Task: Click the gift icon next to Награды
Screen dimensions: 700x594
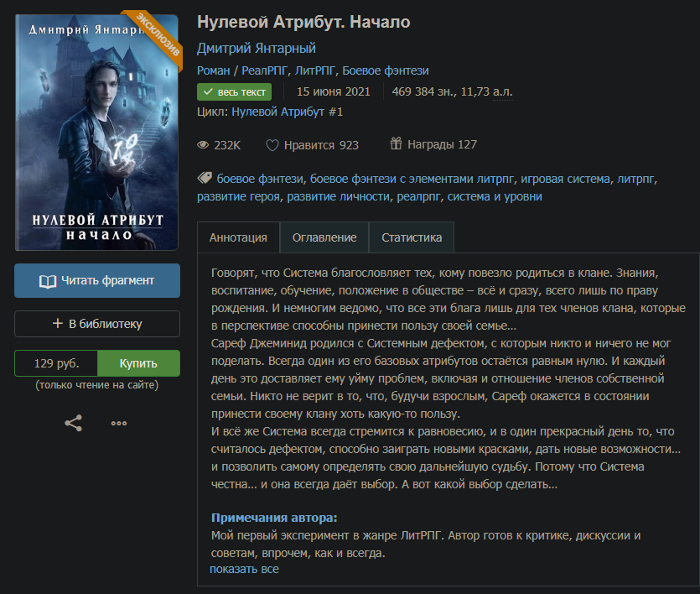Action: [396, 143]
